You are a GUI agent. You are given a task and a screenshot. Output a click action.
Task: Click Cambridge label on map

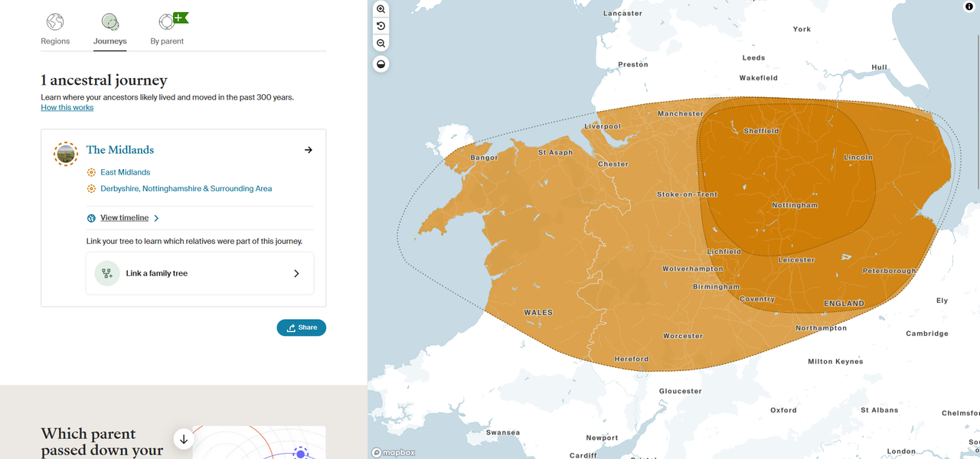click(x=927, y=334)
